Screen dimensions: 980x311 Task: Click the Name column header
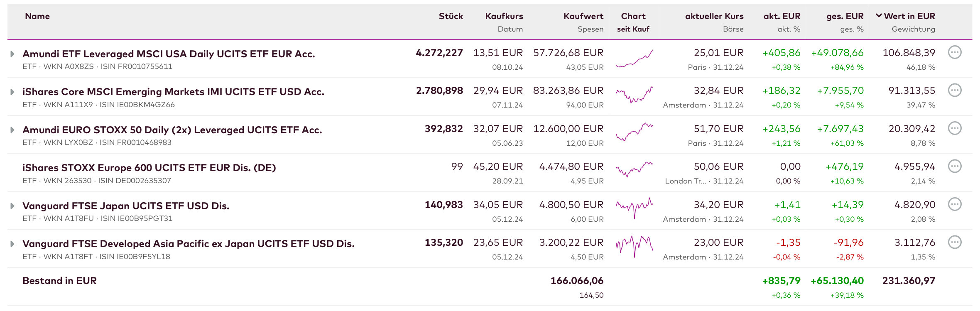pos(37,16)
